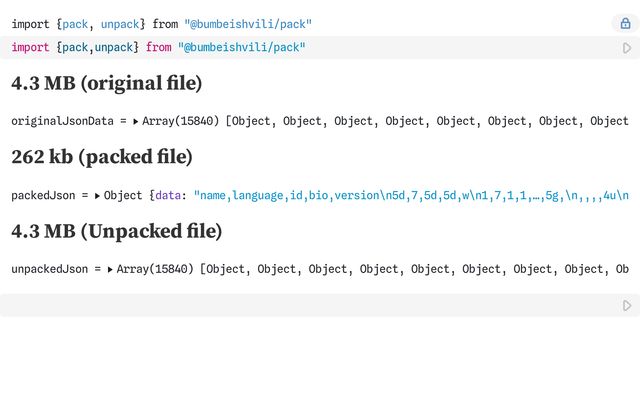Click the unpackedJson variable name
The height and width of the screenshot is (400, 640).
click(x=50, y=269)
